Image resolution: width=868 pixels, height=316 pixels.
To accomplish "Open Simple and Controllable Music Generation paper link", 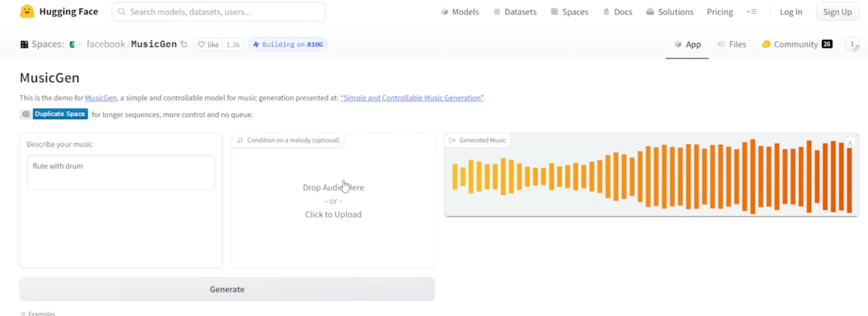I will (412, 98).
